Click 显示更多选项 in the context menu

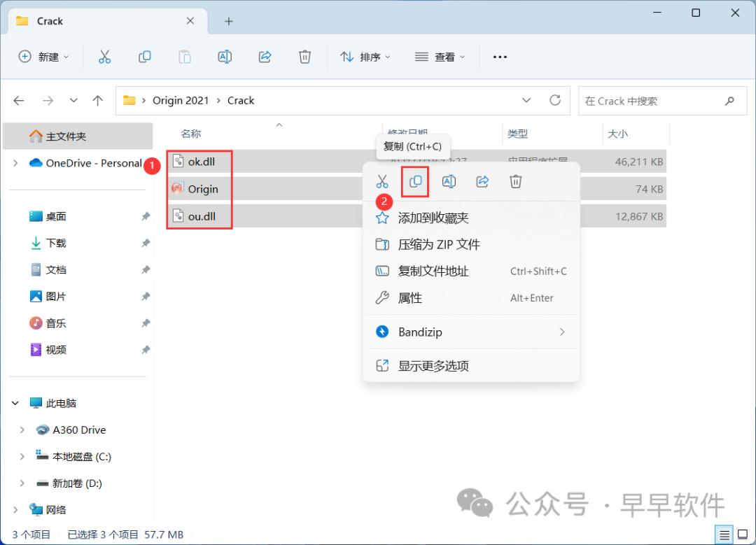click(432, 364)
